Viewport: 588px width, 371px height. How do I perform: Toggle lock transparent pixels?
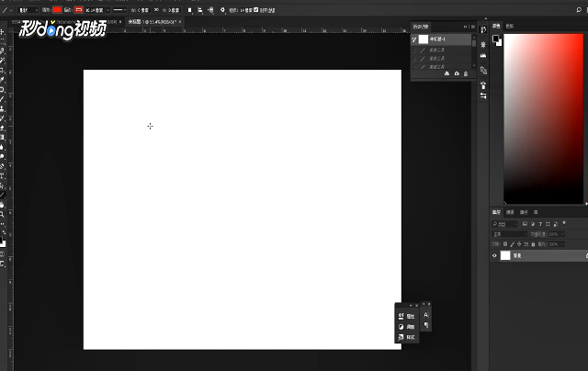point(505,244)
